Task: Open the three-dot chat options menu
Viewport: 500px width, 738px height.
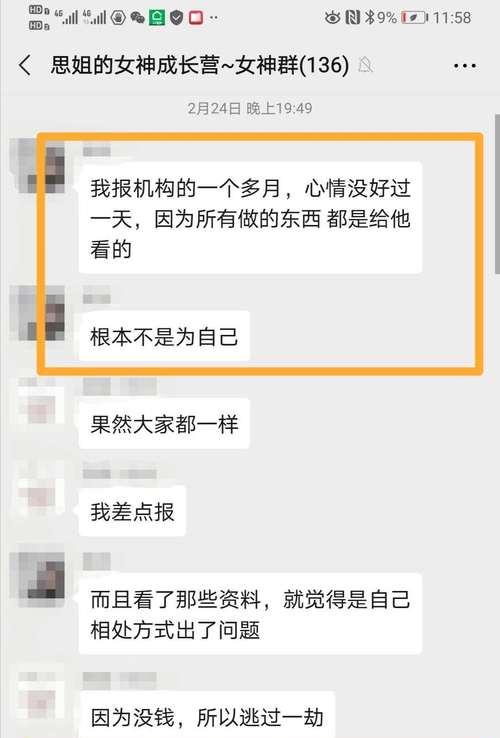Action: [465, 66]
